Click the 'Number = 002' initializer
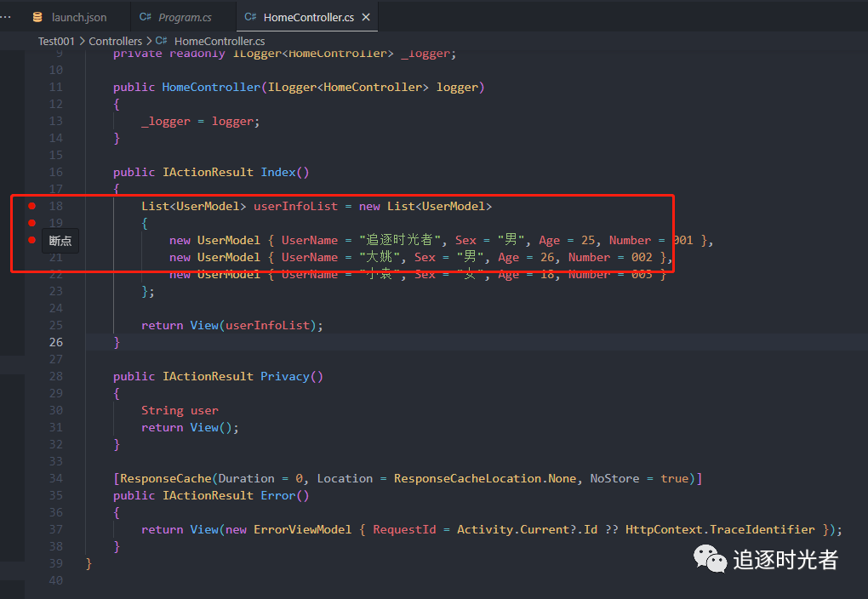Image resolution: width=868 pixels, height=599 pixels. coord(610,258)
